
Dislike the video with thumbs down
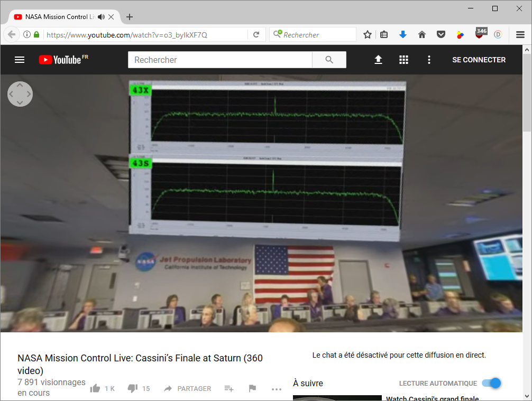[x=132, y=388]
